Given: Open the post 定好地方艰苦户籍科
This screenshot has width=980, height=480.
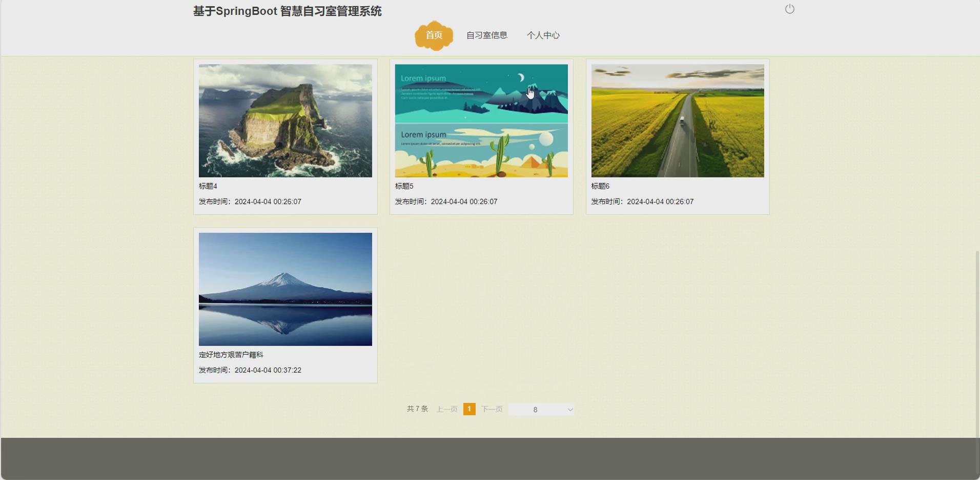Looking at the screenshot, I should click(231, 354).
